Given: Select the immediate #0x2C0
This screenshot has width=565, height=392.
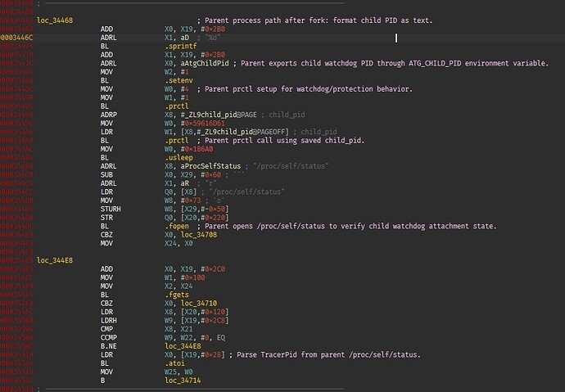Looking at the screenshot, I should 213,269.
